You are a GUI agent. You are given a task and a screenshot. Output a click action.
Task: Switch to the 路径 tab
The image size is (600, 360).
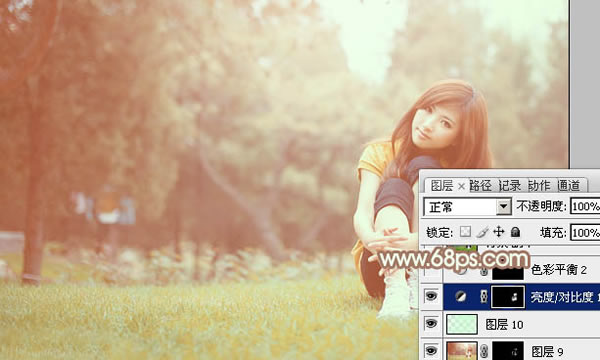point(481,186)
